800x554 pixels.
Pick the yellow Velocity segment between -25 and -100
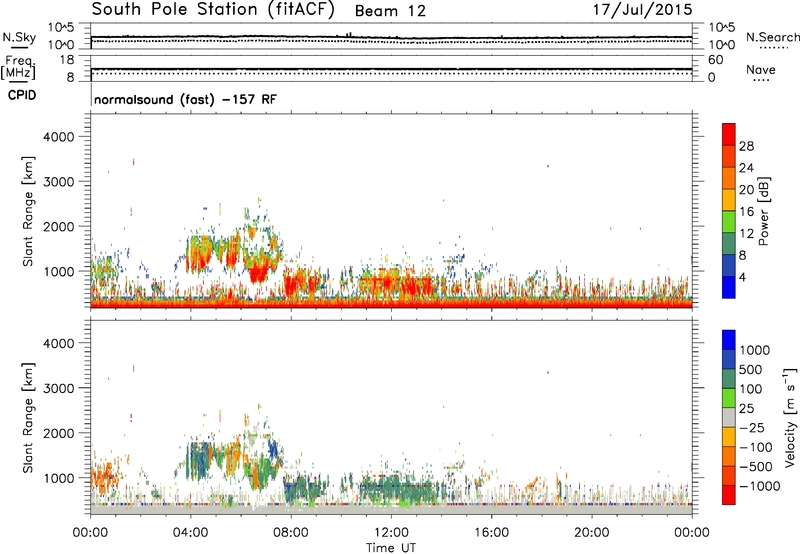pos(729,437)
